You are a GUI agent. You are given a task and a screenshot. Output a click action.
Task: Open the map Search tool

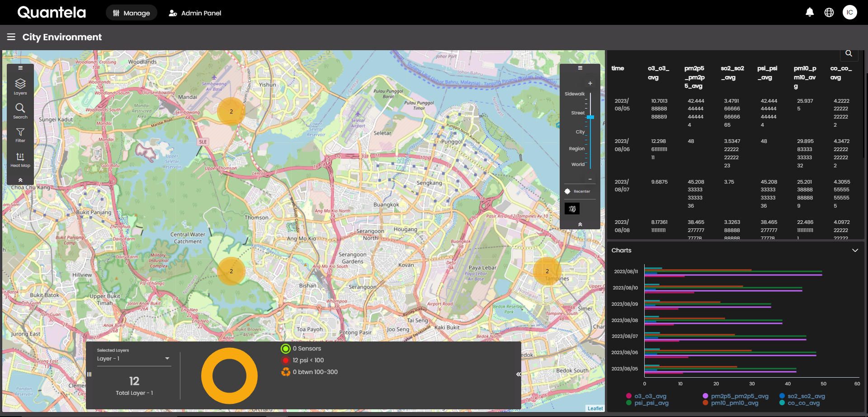20,111
